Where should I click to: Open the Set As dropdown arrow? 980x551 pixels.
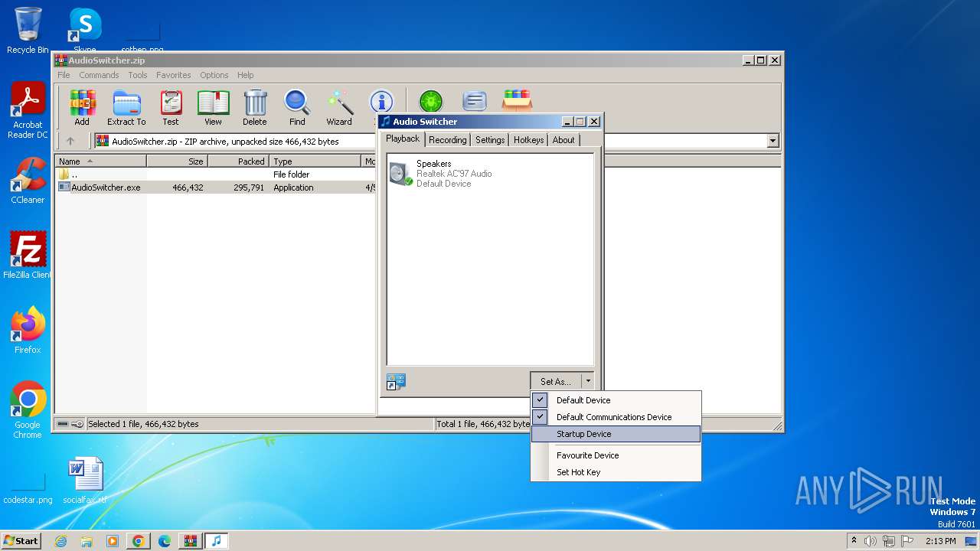point(588,381)
